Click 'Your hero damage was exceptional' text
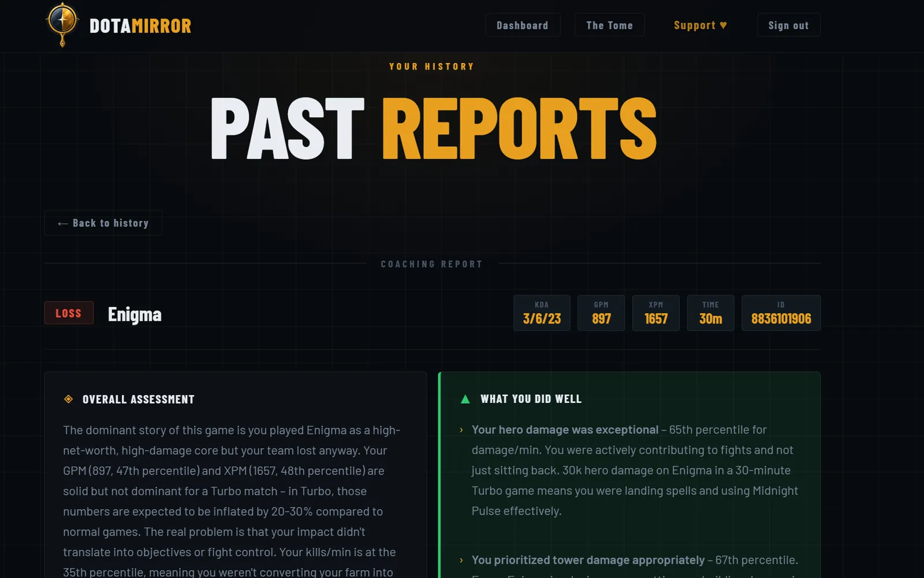This screenshot has height=578, width=924. point(565,429)
